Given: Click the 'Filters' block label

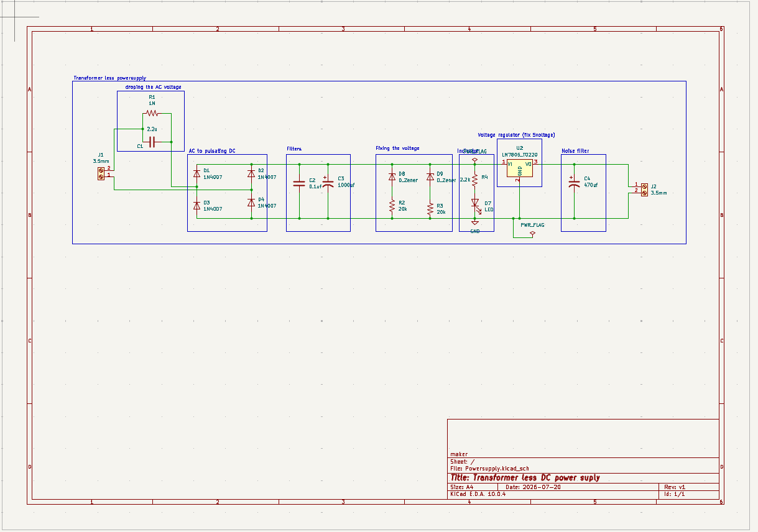Looking at the screenshot, I should [294, 149].
